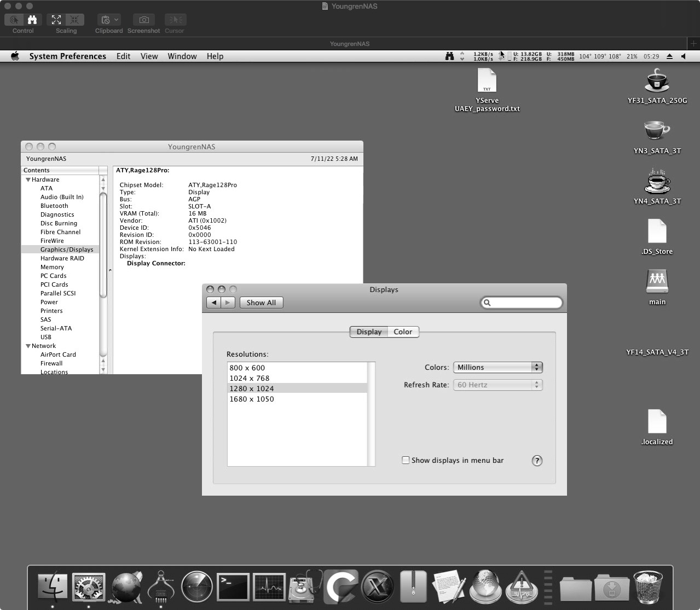This screenshot has height=610, width=700.
Task: Open Displays help question mark button
Action: pos(537,461)
